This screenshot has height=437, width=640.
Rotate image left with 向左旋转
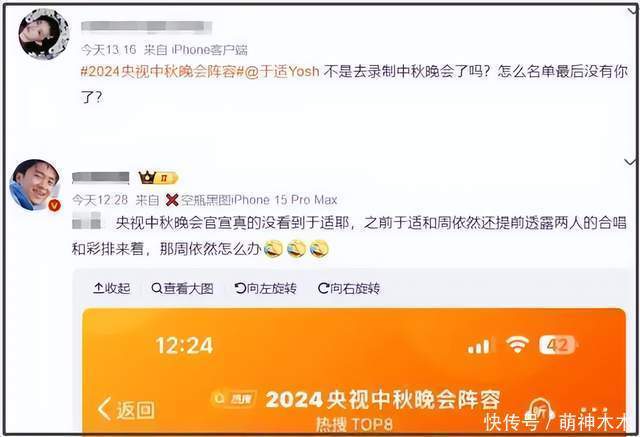(266, 288)
